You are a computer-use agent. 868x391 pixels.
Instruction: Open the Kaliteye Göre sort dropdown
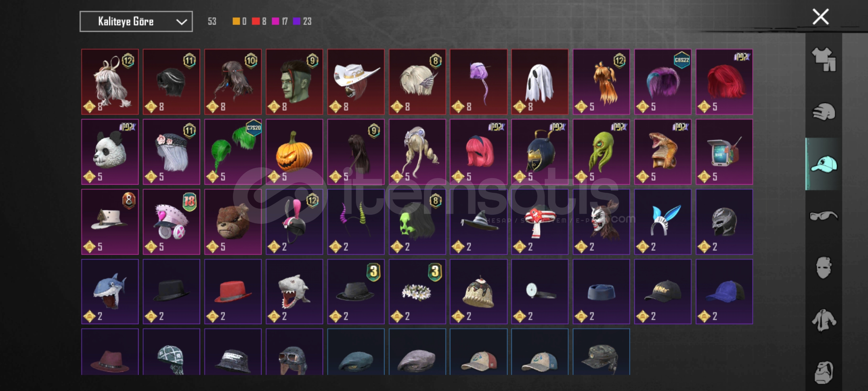[x=136, y=21]
